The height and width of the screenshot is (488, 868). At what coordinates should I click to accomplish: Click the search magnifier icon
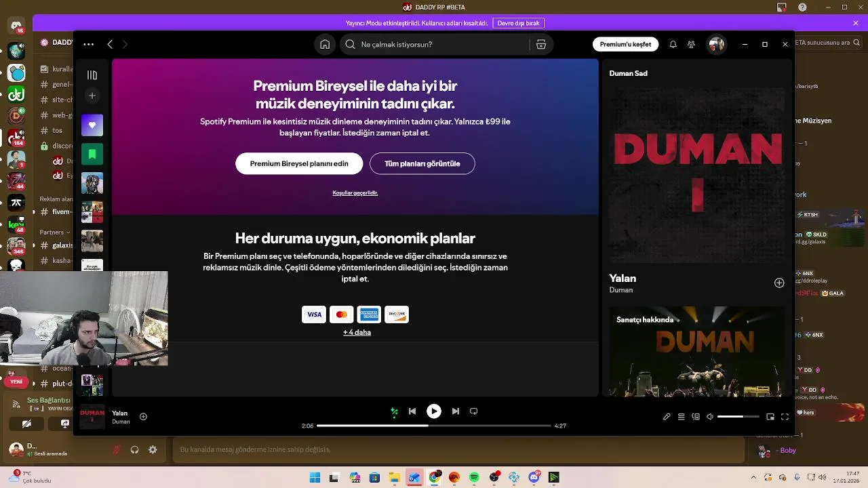point(350,44)
